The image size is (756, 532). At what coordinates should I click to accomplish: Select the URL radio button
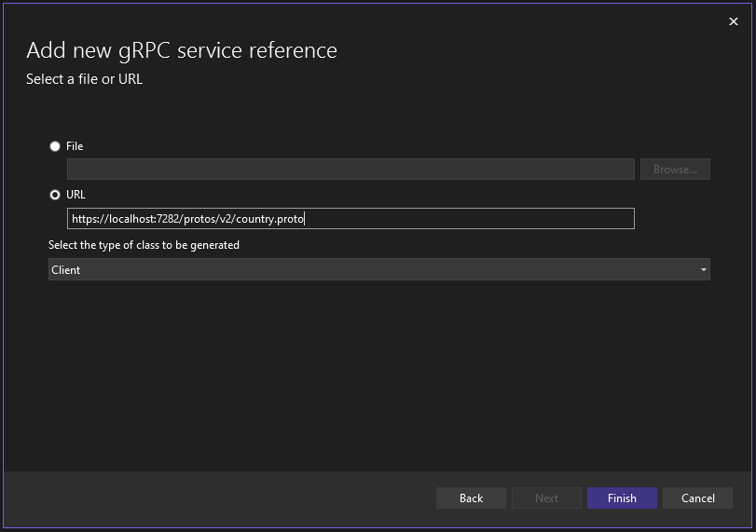(x=55, y=195)
